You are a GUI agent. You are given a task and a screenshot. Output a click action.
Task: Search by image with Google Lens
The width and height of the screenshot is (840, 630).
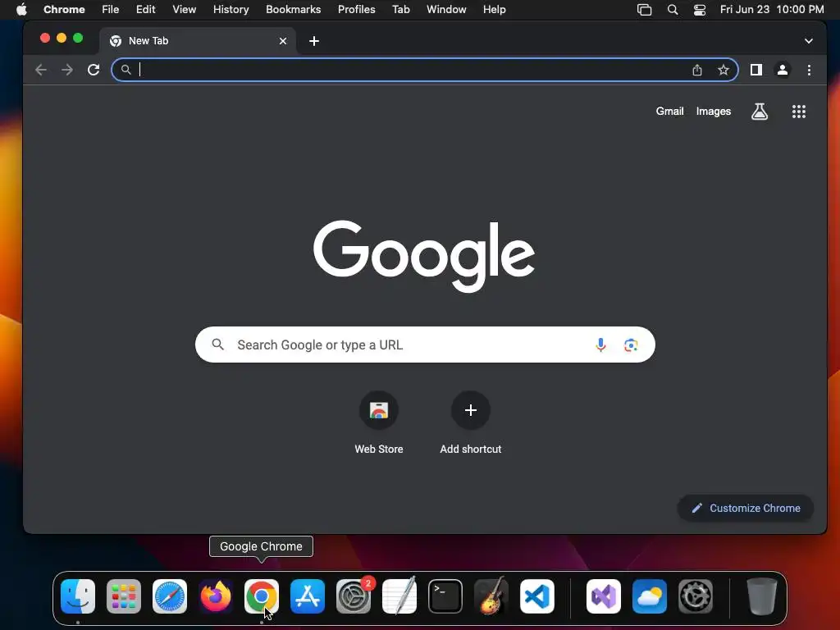click(x=631, y=345)
